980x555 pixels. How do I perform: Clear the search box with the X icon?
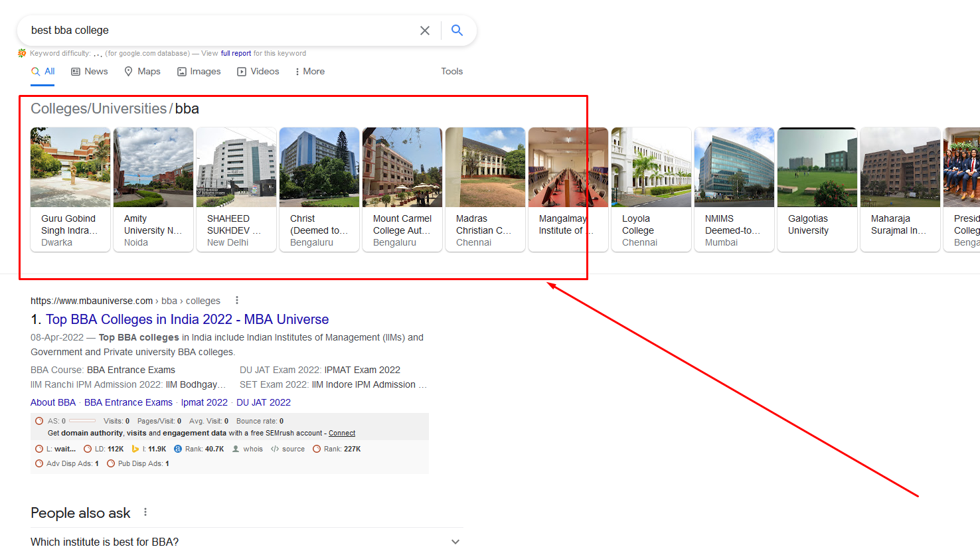click(x=425, y=31)
